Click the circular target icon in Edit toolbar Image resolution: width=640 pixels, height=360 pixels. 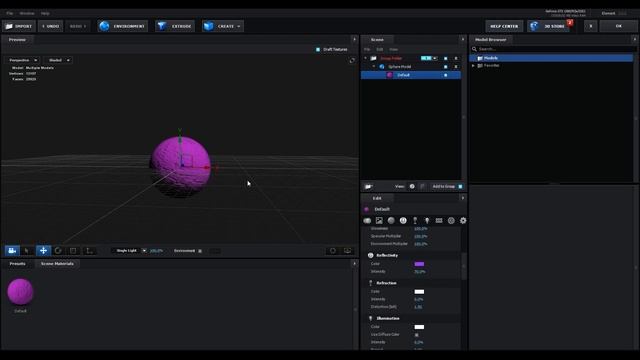click(451, 220)
